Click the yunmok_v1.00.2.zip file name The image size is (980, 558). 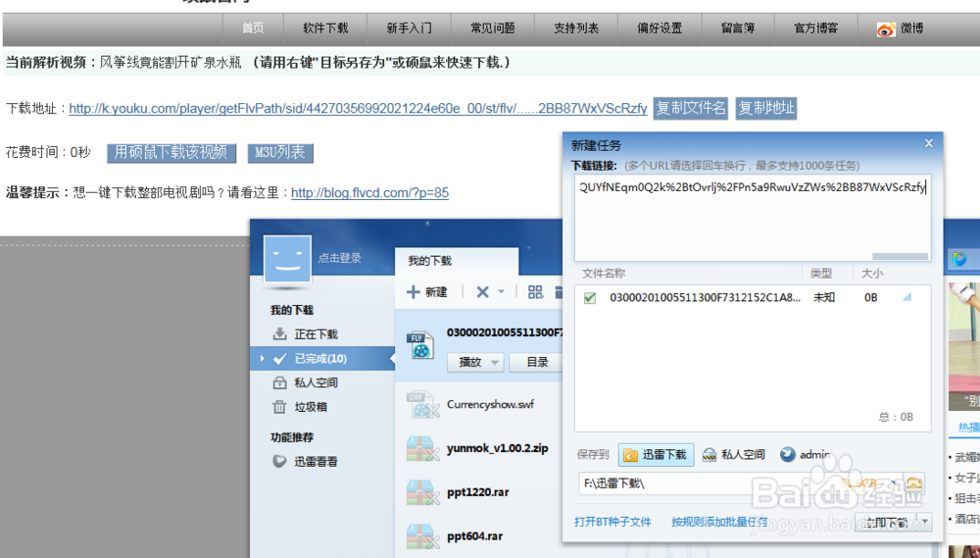click(x=498, y=448)
